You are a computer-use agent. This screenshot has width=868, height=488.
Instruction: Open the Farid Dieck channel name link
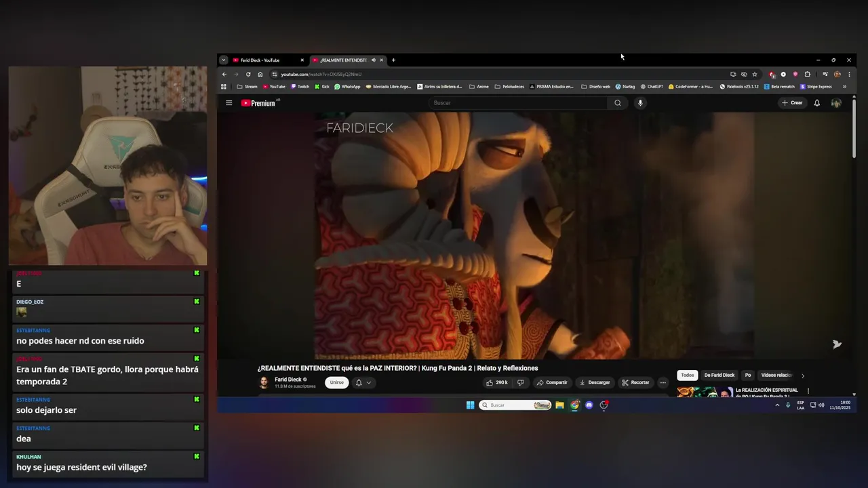coord(288,380)
